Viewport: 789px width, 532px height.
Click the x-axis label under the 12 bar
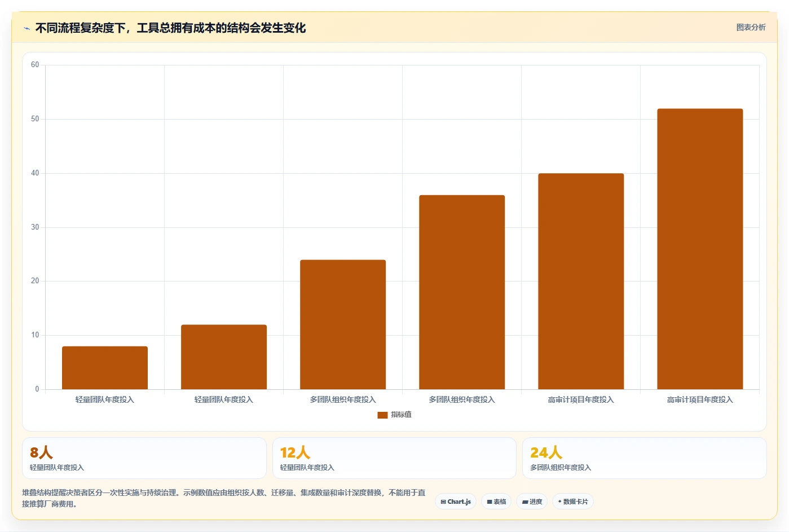(x=224, y=399)
